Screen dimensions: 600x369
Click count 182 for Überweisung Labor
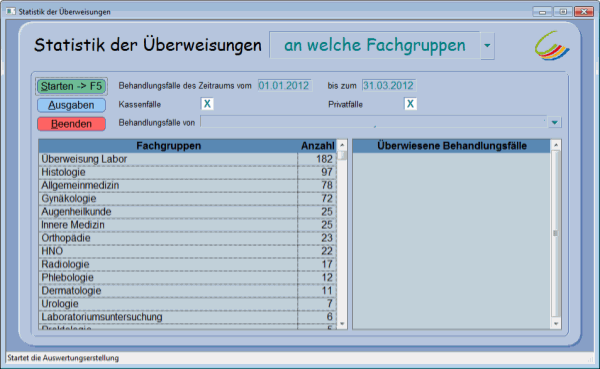pos(324,159)
